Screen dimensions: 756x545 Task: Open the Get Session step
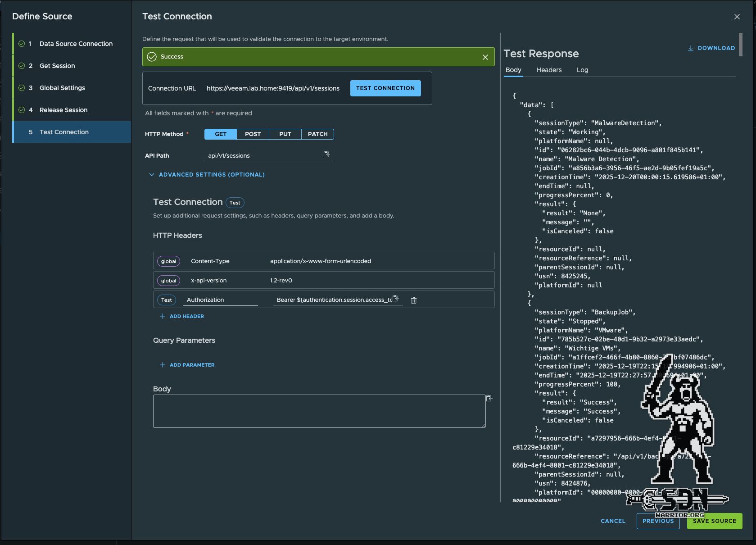pyautogui.click(x=57, y=66)
